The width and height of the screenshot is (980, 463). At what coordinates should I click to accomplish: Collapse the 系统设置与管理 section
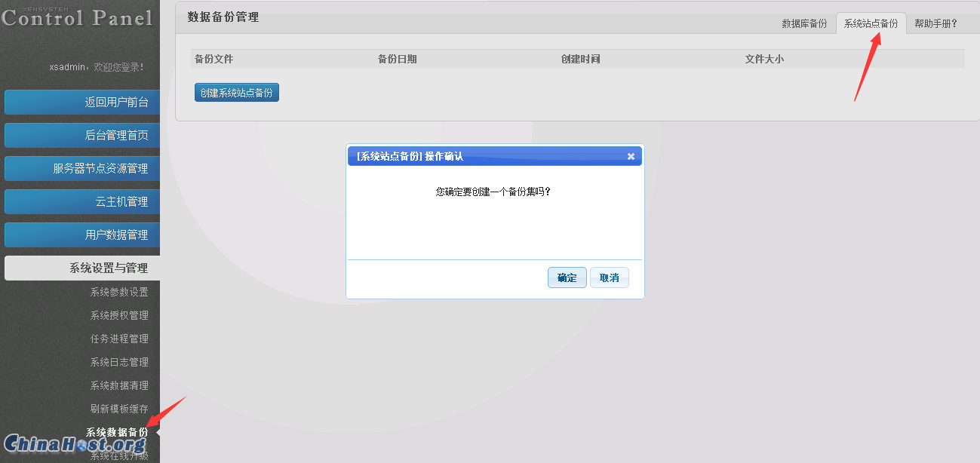coord(82,268)
